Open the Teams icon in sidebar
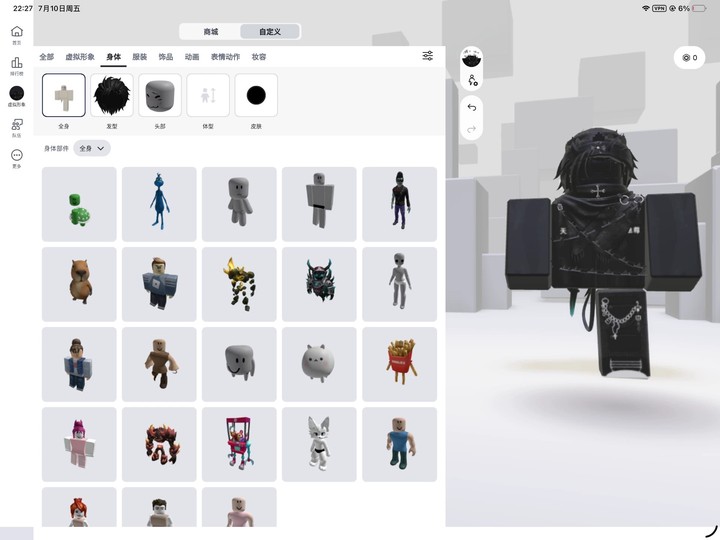 17,124
